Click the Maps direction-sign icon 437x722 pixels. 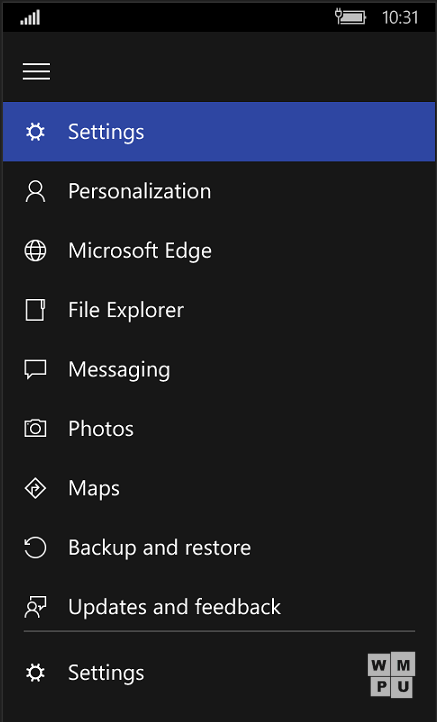tap(35, 488)
